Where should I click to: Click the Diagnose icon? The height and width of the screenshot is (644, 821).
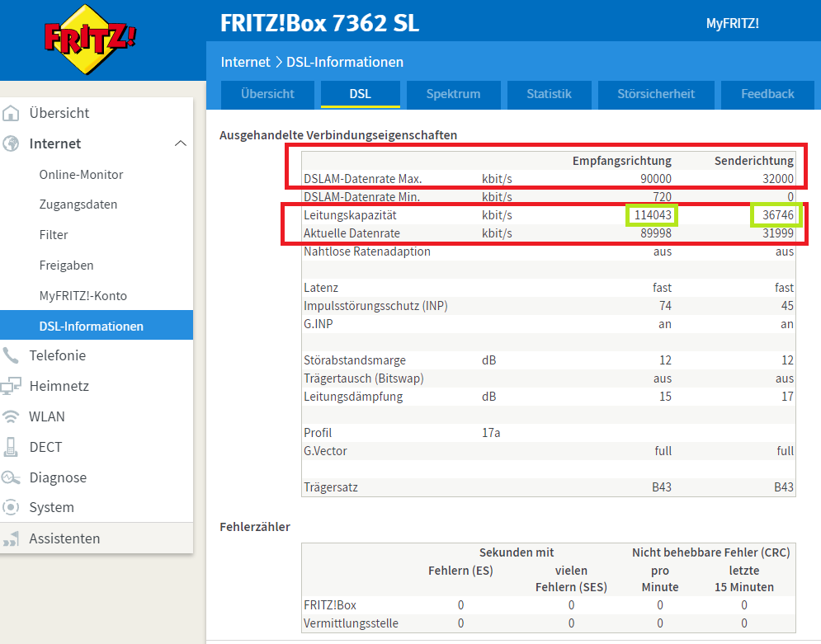(x=11, y=477)
